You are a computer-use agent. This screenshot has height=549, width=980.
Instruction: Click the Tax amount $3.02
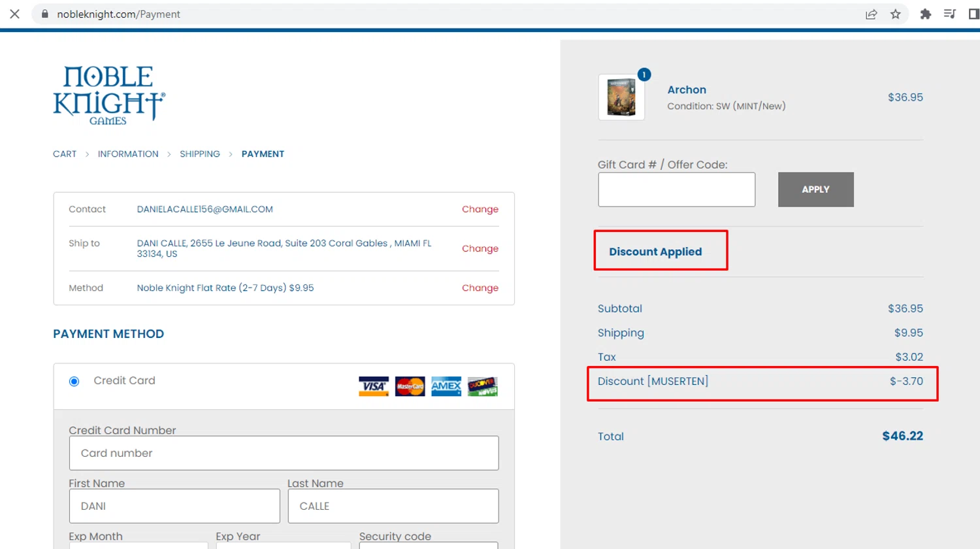909,357
